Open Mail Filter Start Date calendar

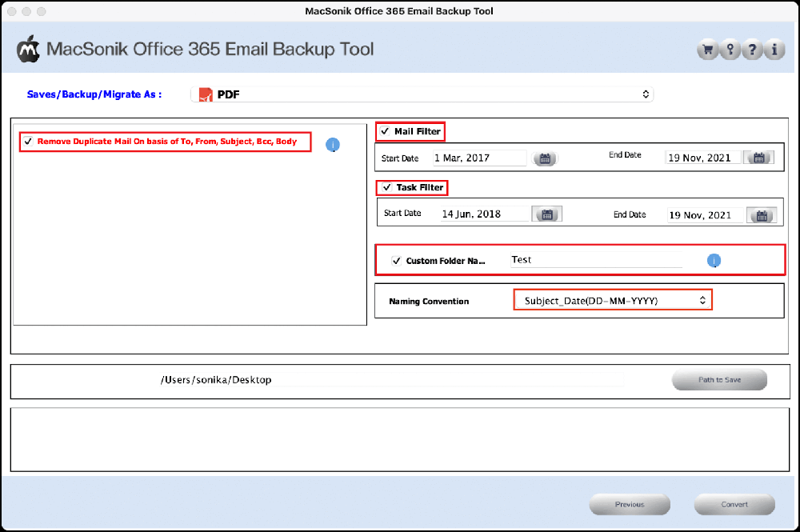(545, 158)
